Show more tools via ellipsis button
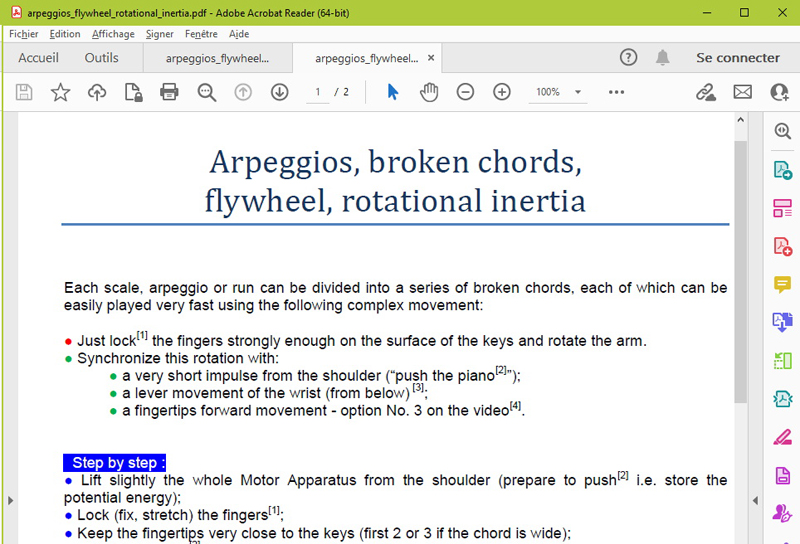 pos(616,92)
